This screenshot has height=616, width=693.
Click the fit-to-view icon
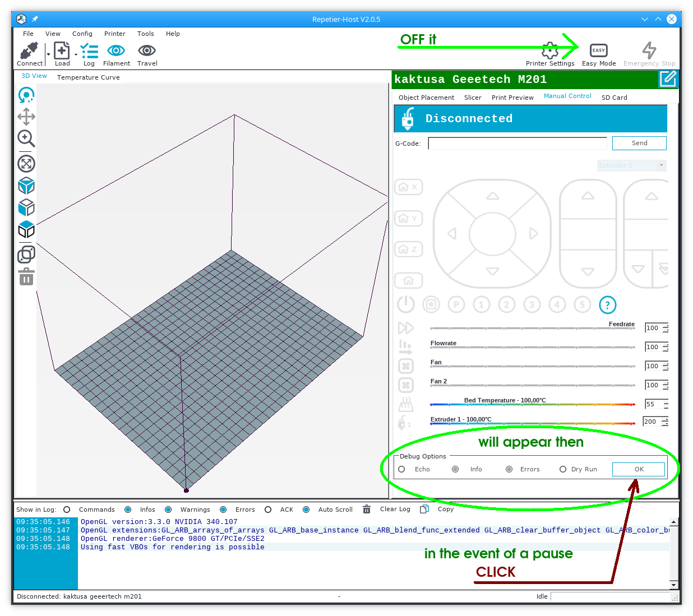click(x=26, y=164)
